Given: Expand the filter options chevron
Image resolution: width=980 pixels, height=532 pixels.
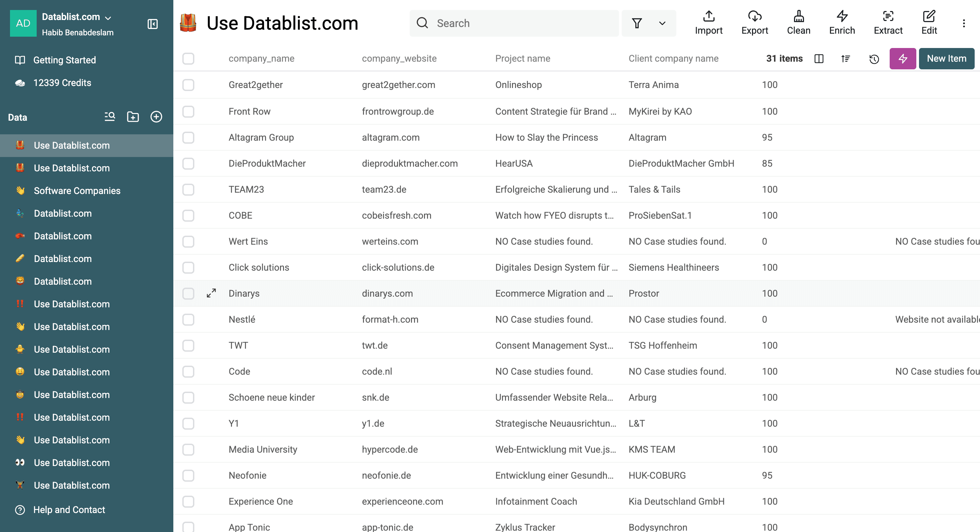Looking at the screenshot, I should 662,23.
